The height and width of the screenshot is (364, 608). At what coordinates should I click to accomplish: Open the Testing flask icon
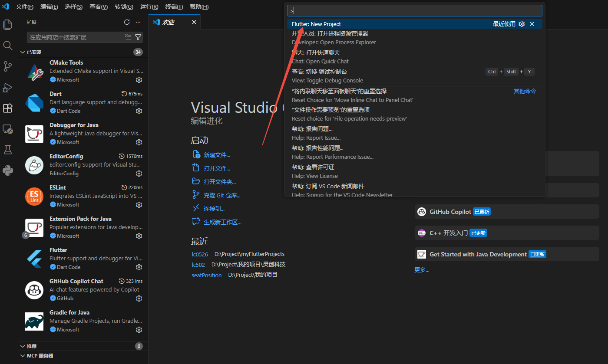7,150
